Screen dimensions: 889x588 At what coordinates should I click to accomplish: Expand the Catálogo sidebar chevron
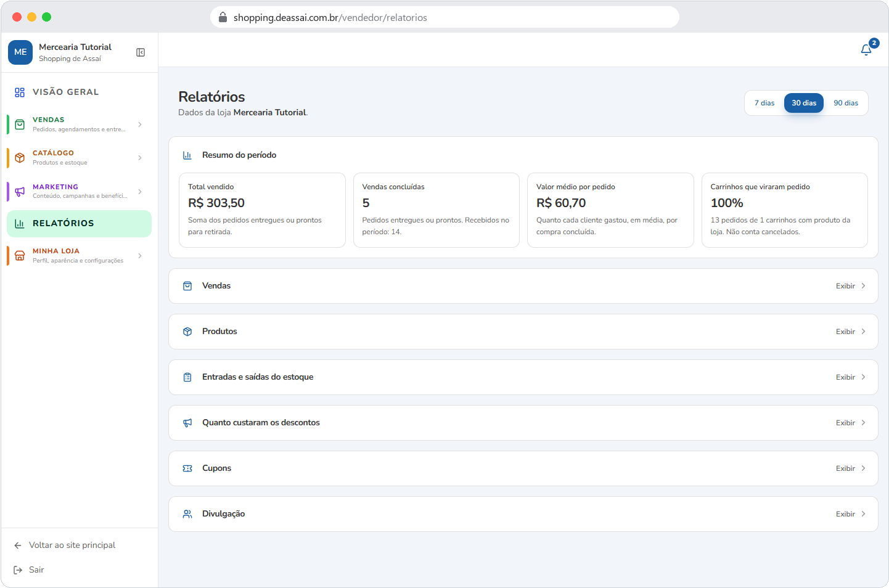tap(140, 158)
